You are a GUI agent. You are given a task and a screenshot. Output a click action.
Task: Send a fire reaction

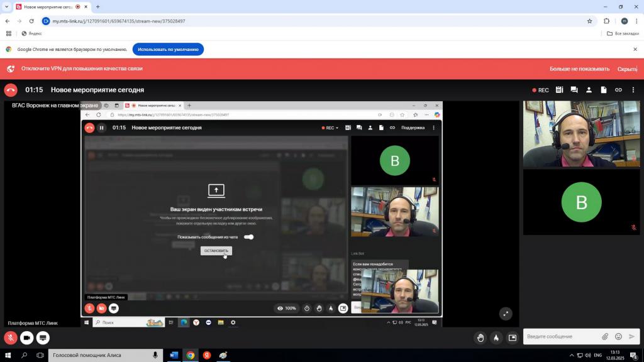[496, 337]
